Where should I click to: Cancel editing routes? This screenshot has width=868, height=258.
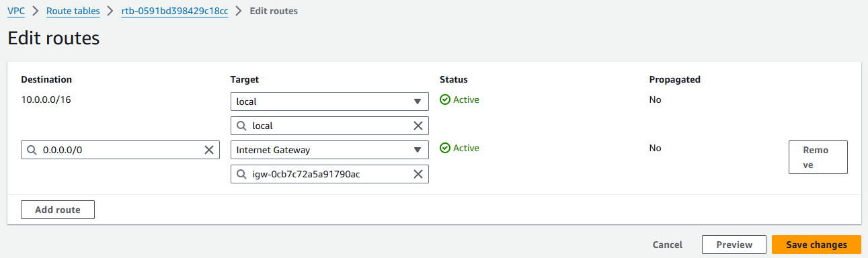pyautogui.click(x=668, y=245)
